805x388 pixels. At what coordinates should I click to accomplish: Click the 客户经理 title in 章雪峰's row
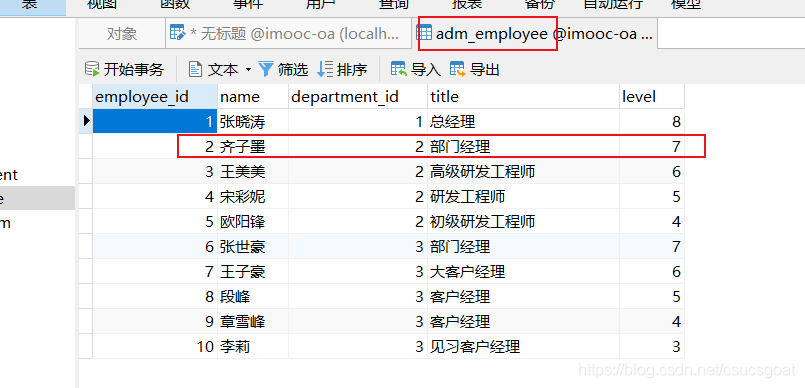click(x=523, y=322)
